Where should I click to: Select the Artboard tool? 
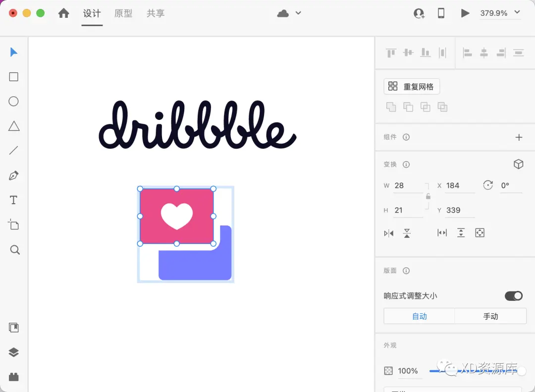[x=14, y=224]
